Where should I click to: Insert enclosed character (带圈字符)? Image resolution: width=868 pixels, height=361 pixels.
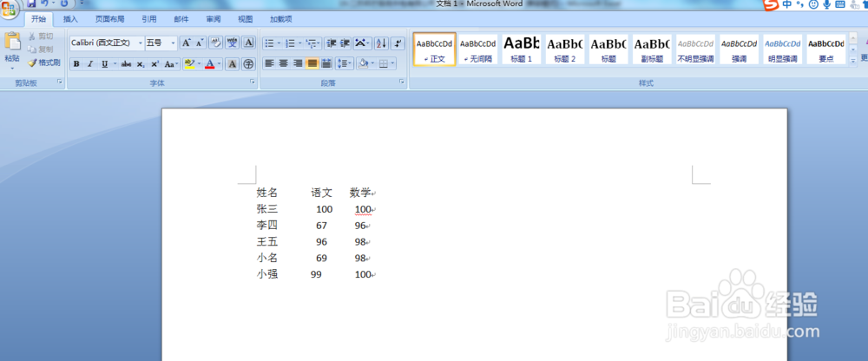click(x=248, y=64)
